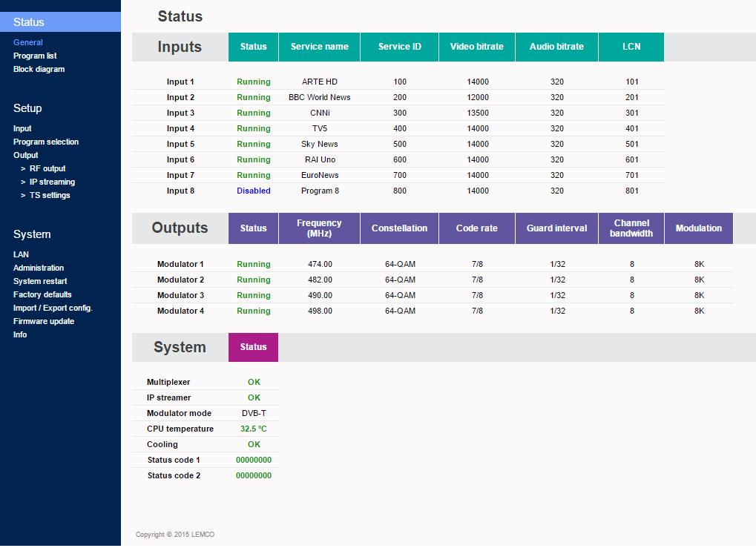Select service name 'Program 8'

click(320, 191)
